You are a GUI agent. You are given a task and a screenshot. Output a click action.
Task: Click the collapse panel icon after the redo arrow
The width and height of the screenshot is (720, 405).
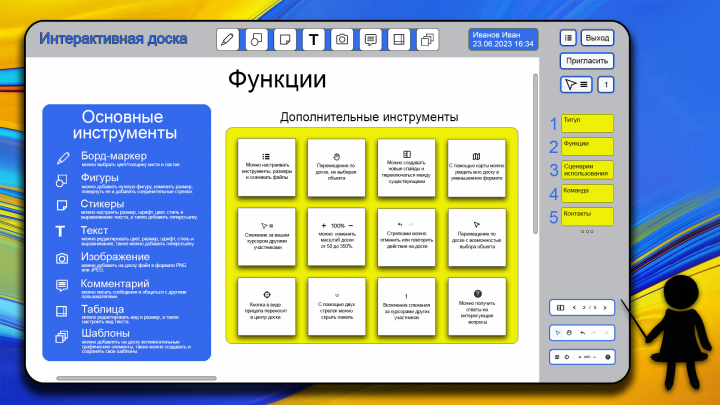(x=607, y=333)
